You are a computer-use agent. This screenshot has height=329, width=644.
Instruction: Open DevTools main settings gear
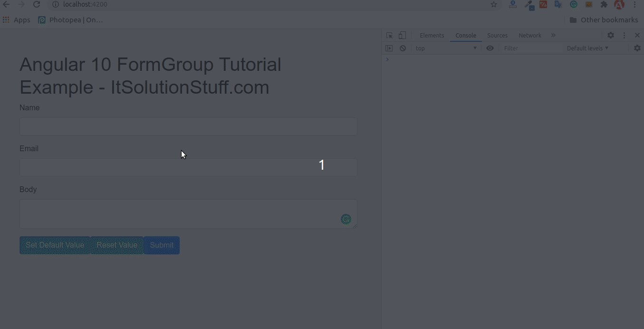click(611, 36)
